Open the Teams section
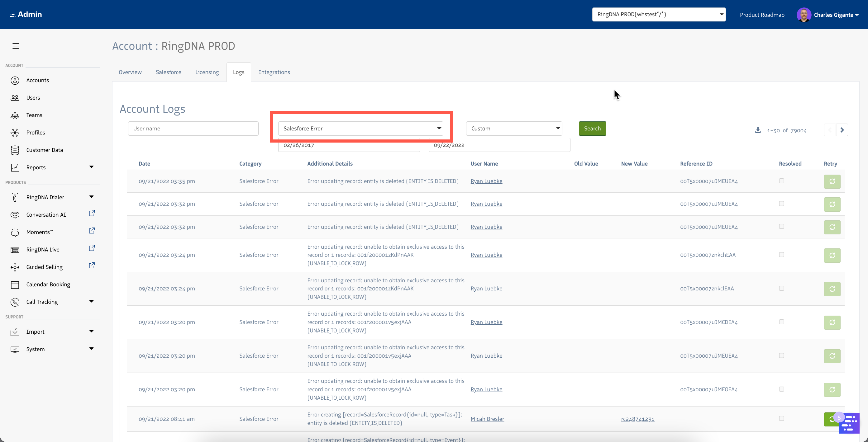Screen dimensions: 868x442 click(x=34, y=115)
